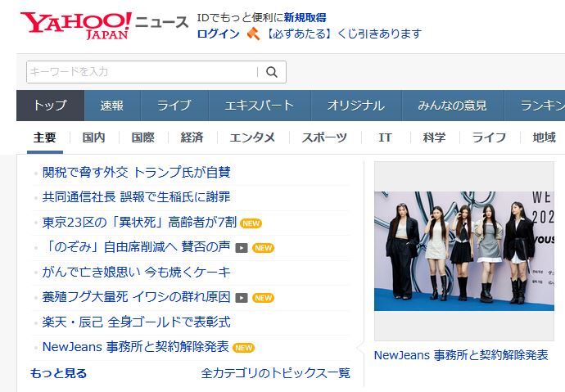
Task: Select スポーツ category
Action: [x=324, y=137]
